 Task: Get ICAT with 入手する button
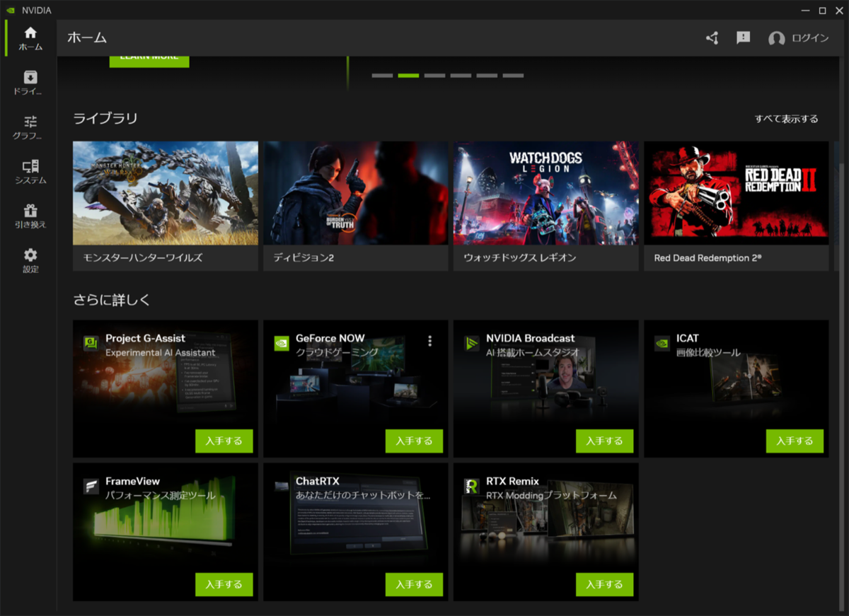pyautogui.click(x=795, y=441)
